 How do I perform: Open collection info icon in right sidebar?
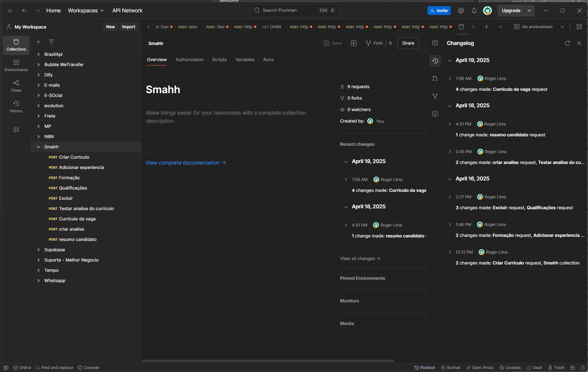(x=435, y=114)
